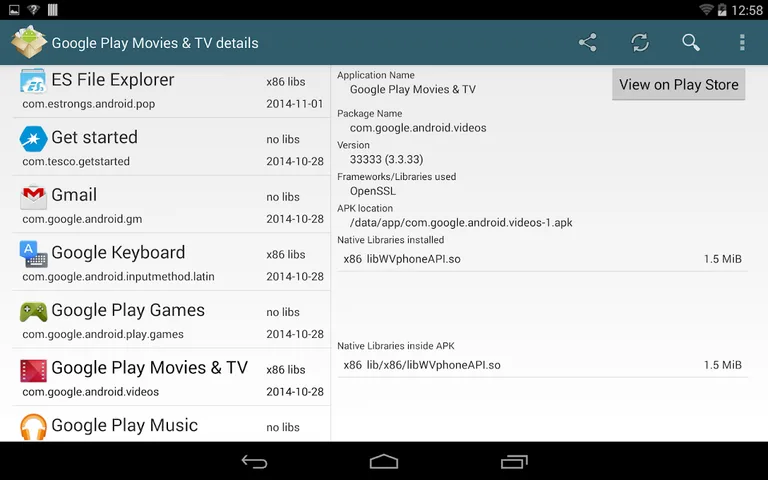Tap the Android Home navigation button
The image size is (768, 480).
[x=384, y=461]
